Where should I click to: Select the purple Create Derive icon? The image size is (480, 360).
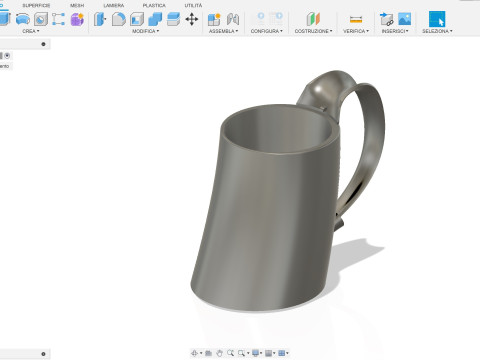point(77,19)
